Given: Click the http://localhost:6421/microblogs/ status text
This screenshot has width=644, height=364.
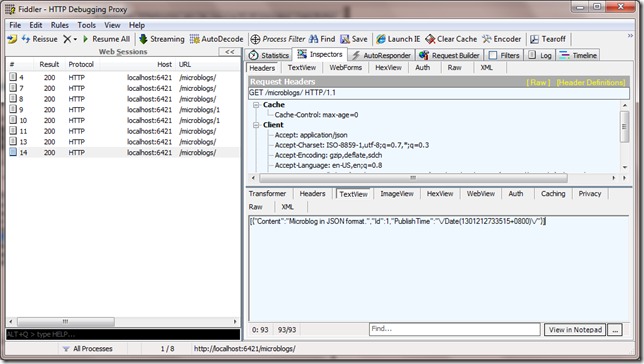Looking at the screenshot, I should click(245, 349).
